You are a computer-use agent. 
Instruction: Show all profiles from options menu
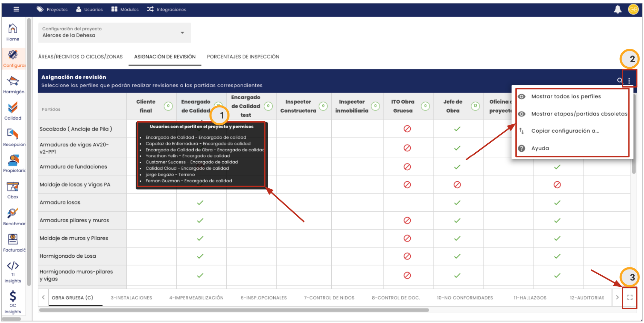566,96
